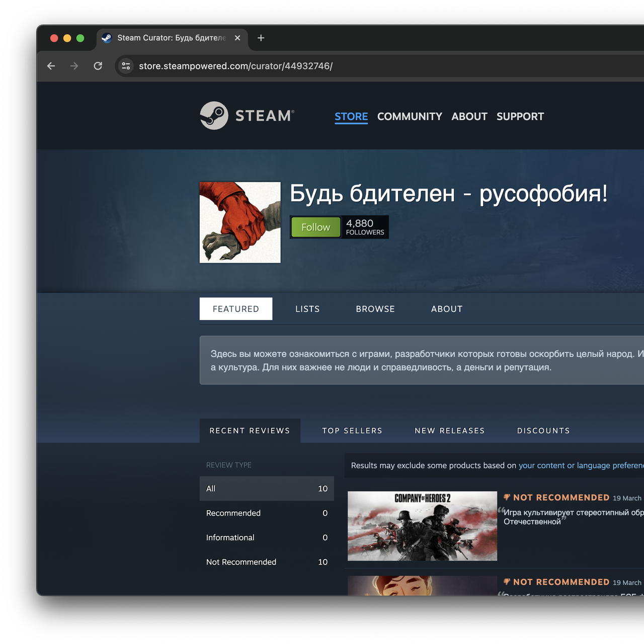Open the STORE menu
Viewport: 644px width, 644px height.
[351, 116]
